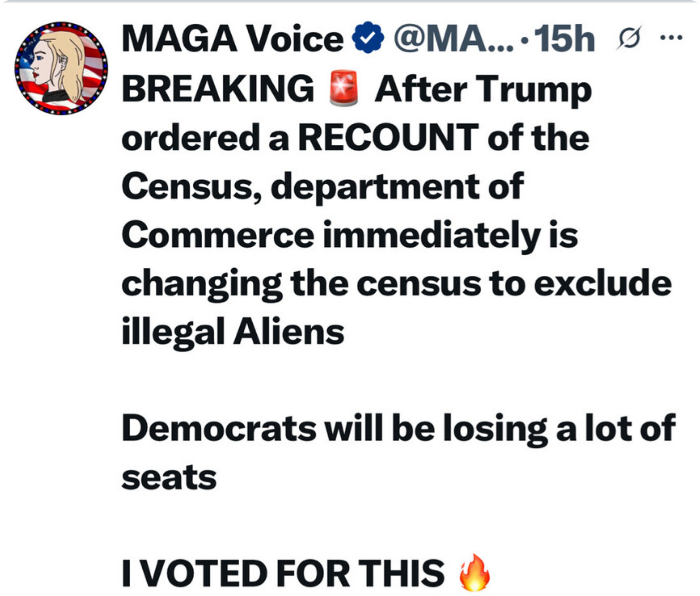Screen dimensions: 700x596
Task: Click the text "I VOTED FOR THIS"
Action: [283, 573]
